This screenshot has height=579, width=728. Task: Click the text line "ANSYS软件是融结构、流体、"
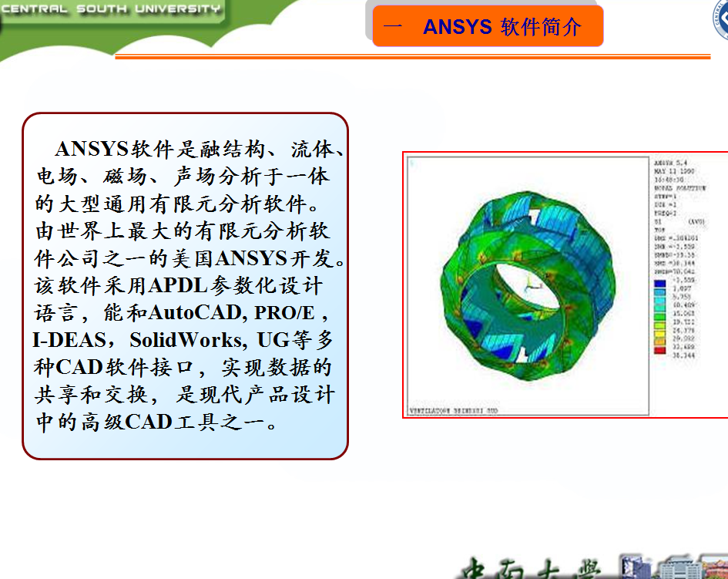click(200, 150)
